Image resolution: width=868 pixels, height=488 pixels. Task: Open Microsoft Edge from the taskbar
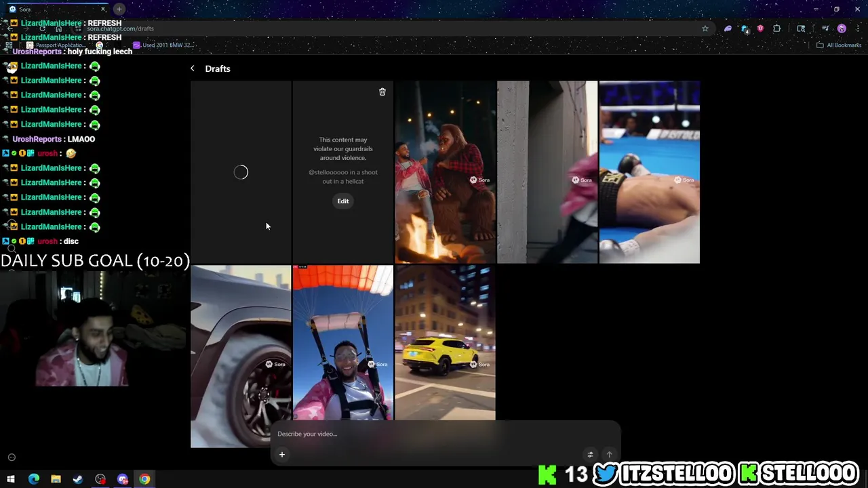coord(33,479)
